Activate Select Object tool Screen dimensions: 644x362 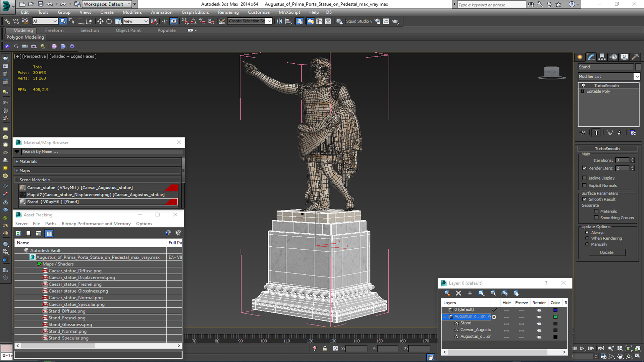pyautogui.click(x=63, y=21)
